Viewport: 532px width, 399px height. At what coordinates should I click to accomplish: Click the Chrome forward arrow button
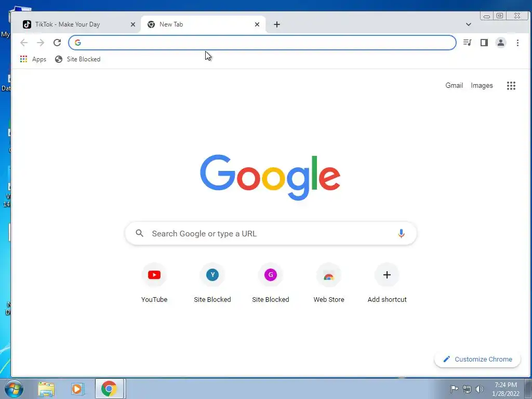point(41,43)
